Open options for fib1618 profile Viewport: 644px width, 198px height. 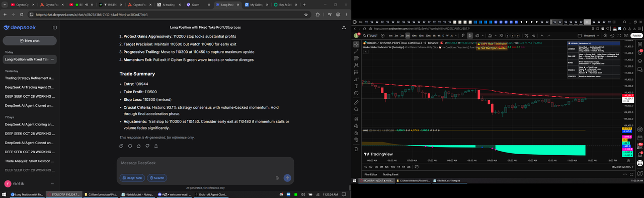pos(52,184)
